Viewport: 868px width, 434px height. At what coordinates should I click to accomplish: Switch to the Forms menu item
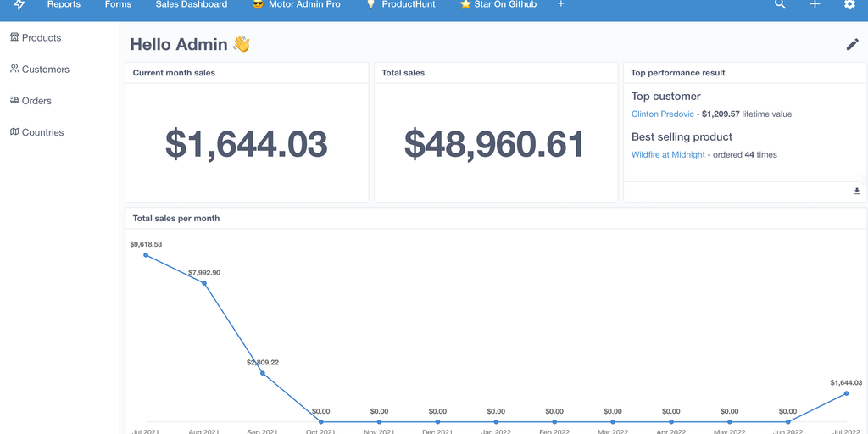[x=118, y=5]
